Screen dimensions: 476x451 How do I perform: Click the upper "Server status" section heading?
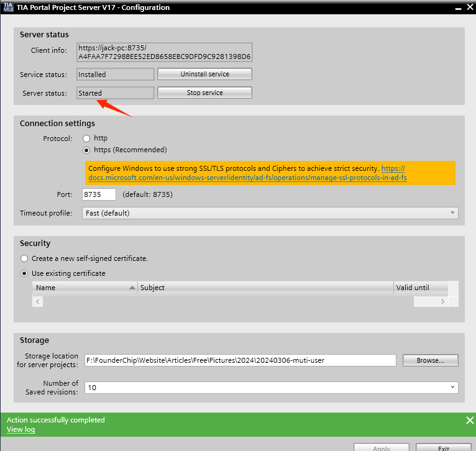[x=44, y=35]
